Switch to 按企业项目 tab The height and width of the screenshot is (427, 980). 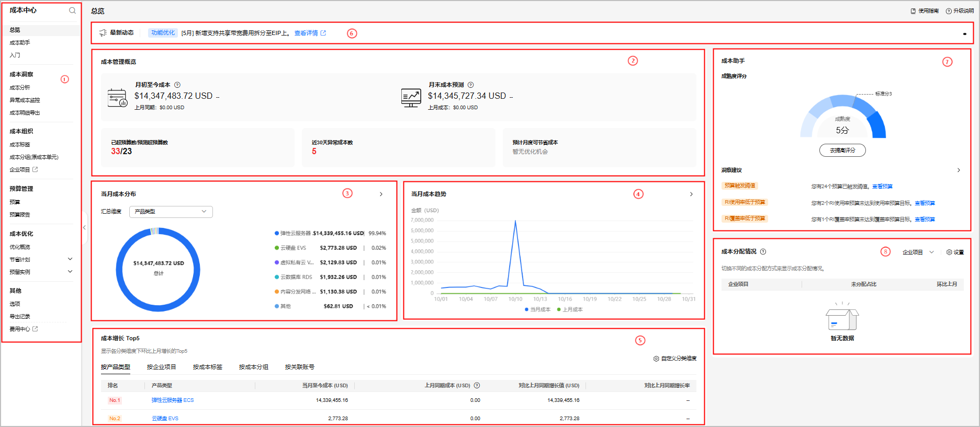tap(161, 367)
